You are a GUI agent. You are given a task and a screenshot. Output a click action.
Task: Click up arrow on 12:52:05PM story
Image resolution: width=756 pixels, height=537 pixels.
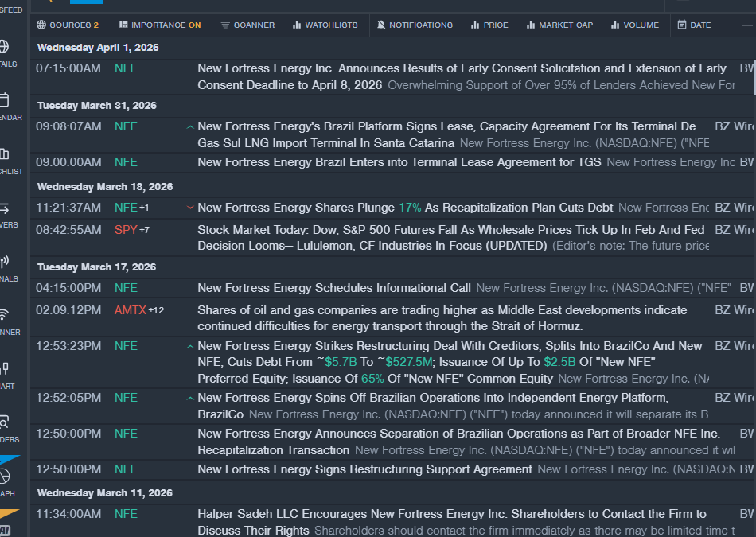[x=190, y=398]
